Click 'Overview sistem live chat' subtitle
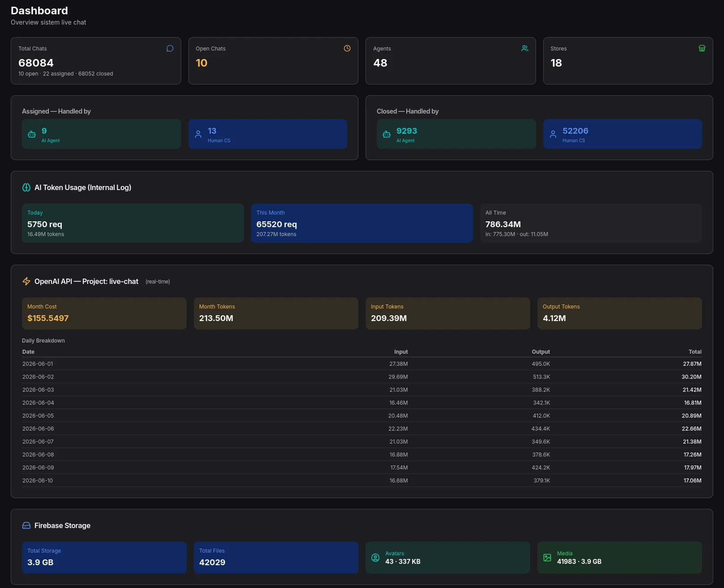This screenshot has height=588, width=724. (48, 22)
